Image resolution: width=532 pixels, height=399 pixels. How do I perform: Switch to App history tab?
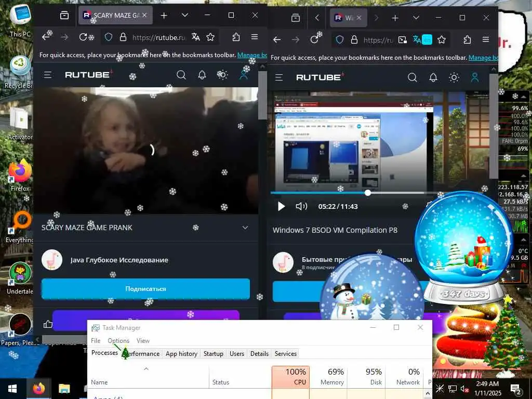click(181, 353)
